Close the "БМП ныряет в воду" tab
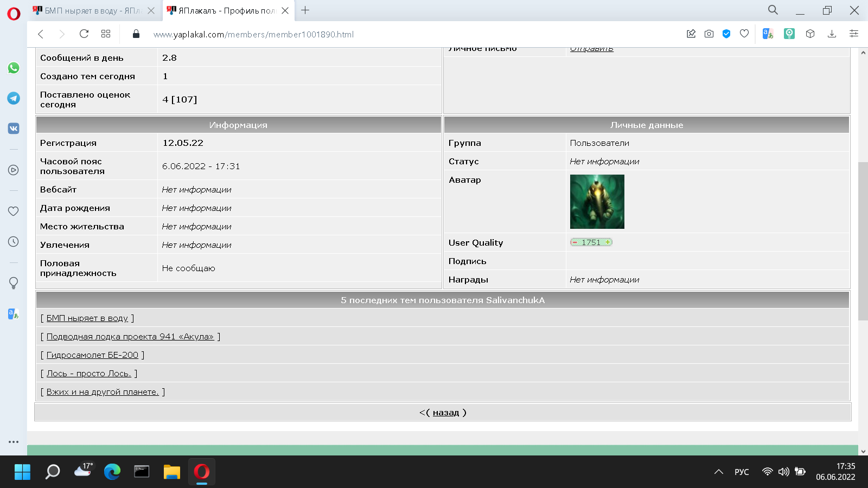868x488 pixels. coord(151,10)
